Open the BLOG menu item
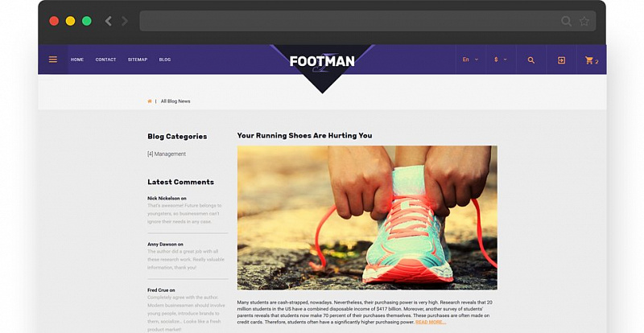 pyautogui.click(x=165, y=60)
